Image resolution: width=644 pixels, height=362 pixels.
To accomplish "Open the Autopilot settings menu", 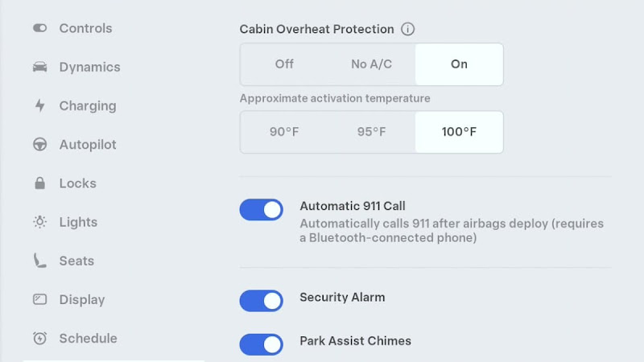I will (x=88, y=145).
